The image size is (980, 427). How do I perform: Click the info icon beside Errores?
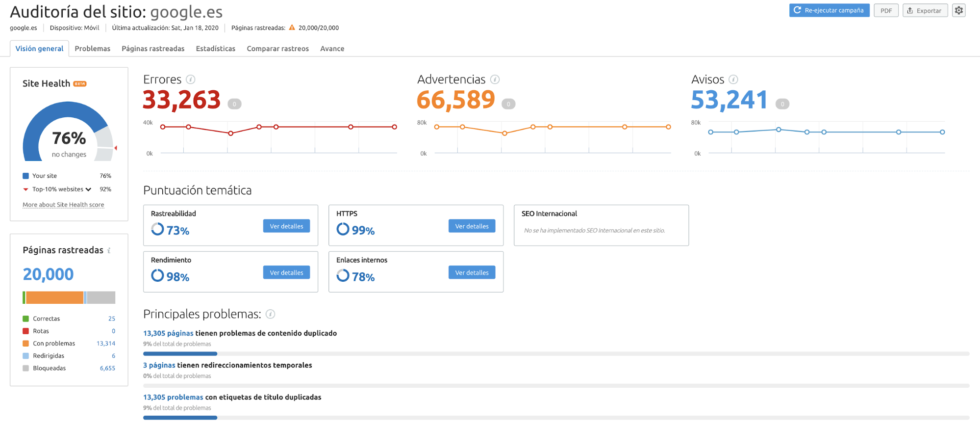click(x=191, y=80)
